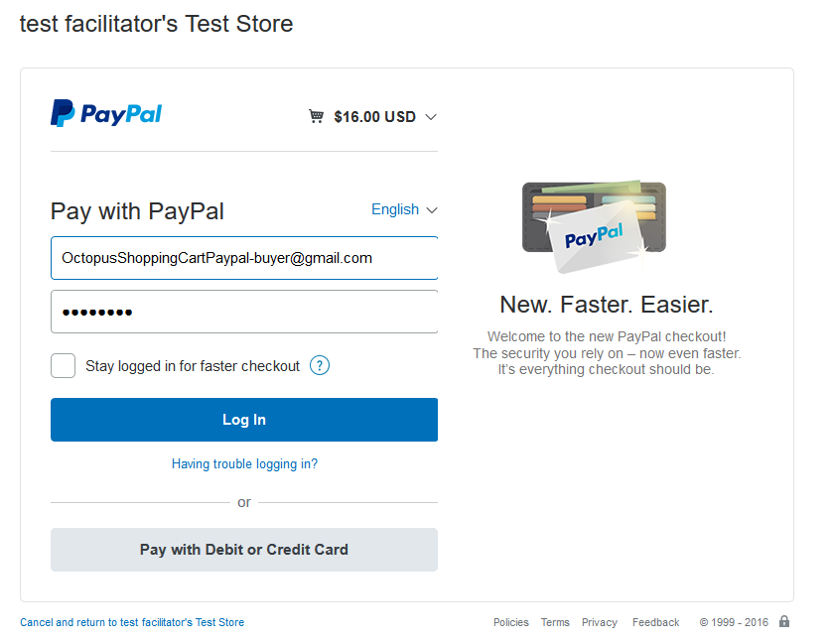Screen dimensions: 832x644
Task: Click the PayPal logo at top left
Action: [x=106, y=113]
